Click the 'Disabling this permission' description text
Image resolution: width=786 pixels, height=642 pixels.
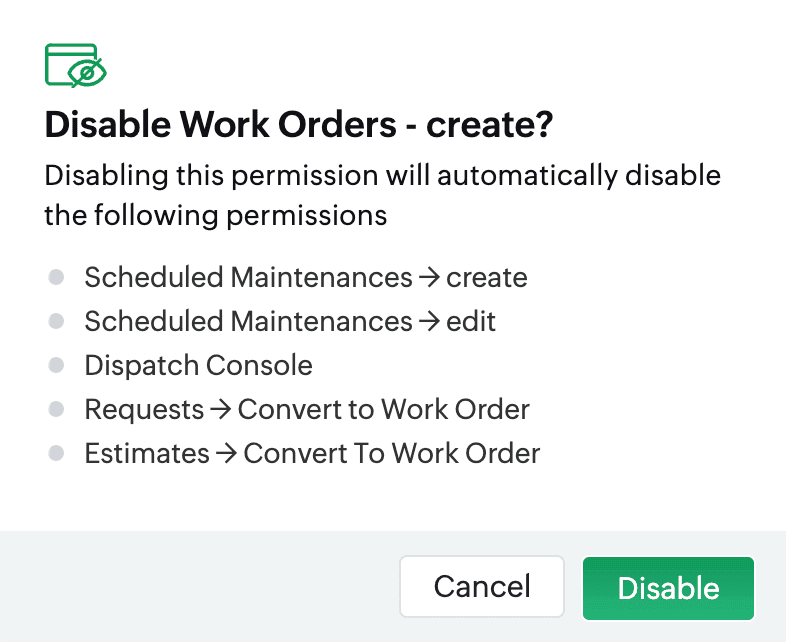pos(382,195)
